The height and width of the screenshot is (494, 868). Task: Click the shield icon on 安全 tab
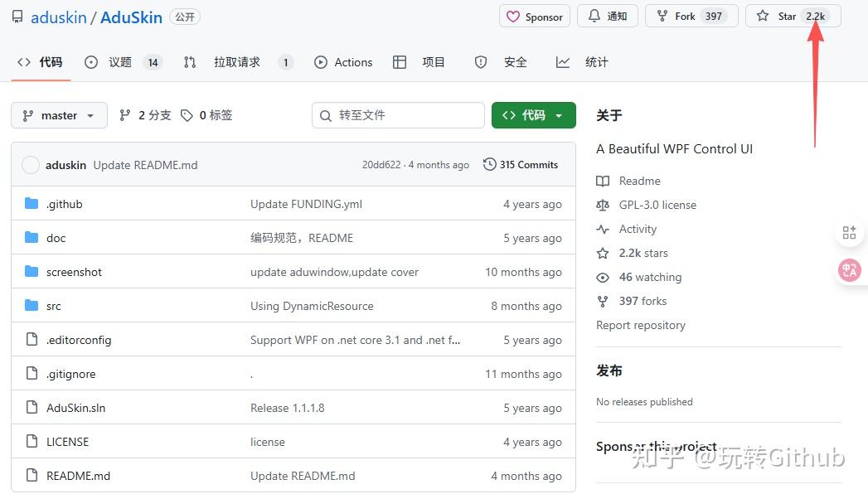click(481, 61)
